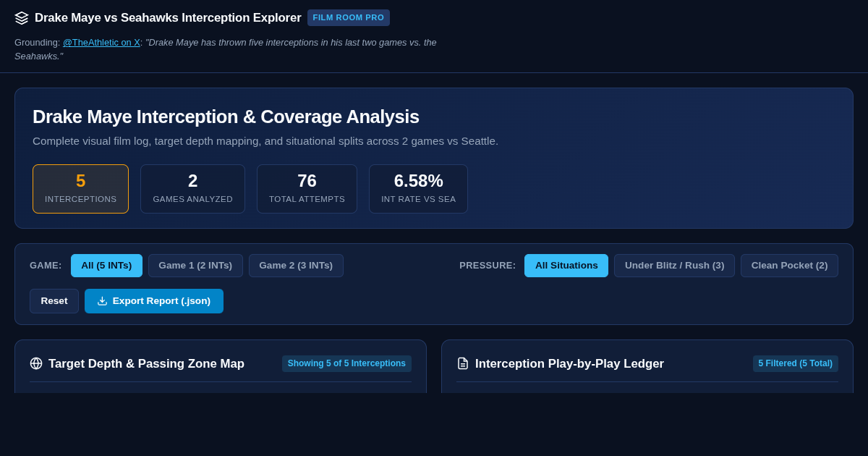The width and height of the screenshot is (868, 456).
Task: Click the Complete visual film log subtitle
Action: click(x=265, y=141)
